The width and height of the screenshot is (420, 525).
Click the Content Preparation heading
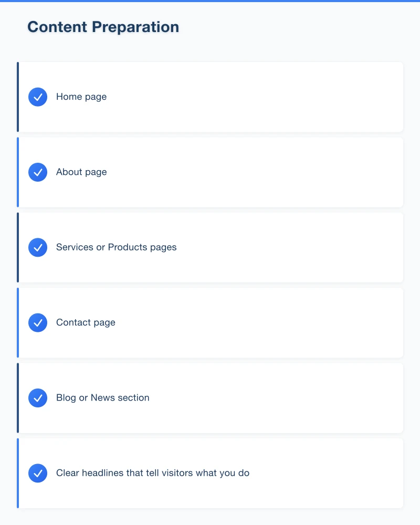click(x=103, y=27)
